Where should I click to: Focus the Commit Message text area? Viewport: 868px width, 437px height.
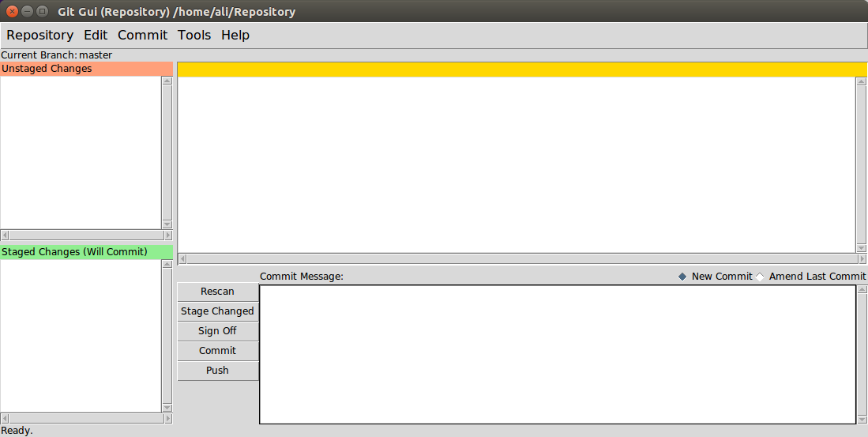click(558, 355)
